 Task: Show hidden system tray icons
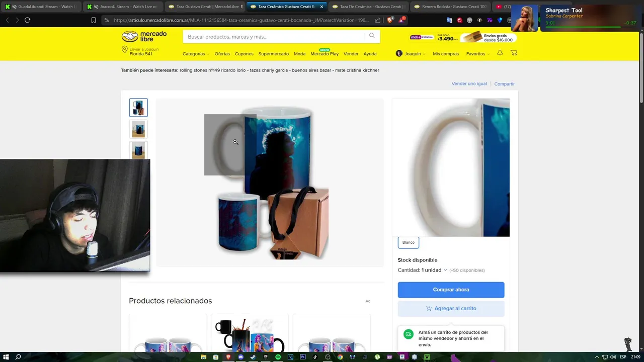[597, 357]
